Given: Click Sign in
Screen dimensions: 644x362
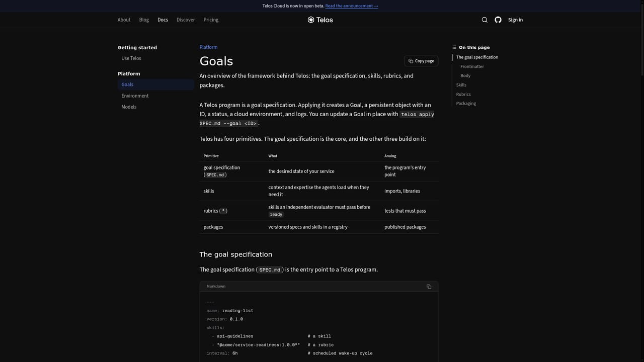Looking at the screenshot, I should click(515, 20).
